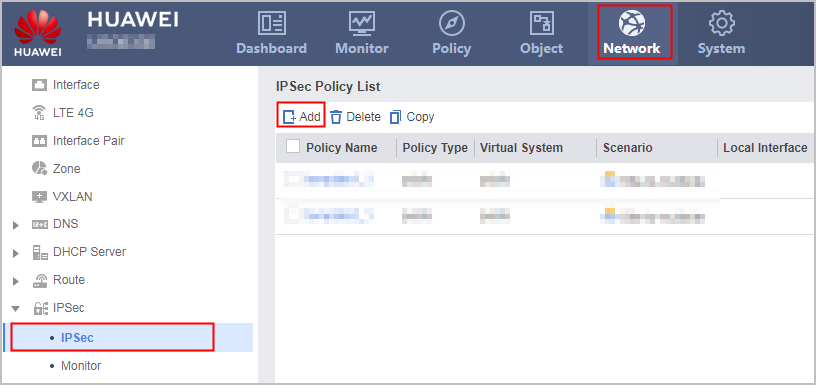
Task: Add a new IPSec policy
Action: pyautogui.click(x=302, y=117)
